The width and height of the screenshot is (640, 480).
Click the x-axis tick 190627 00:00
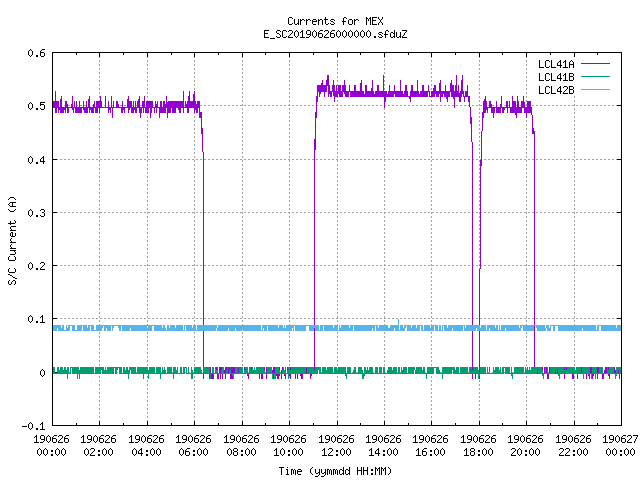tap(620, 446)
